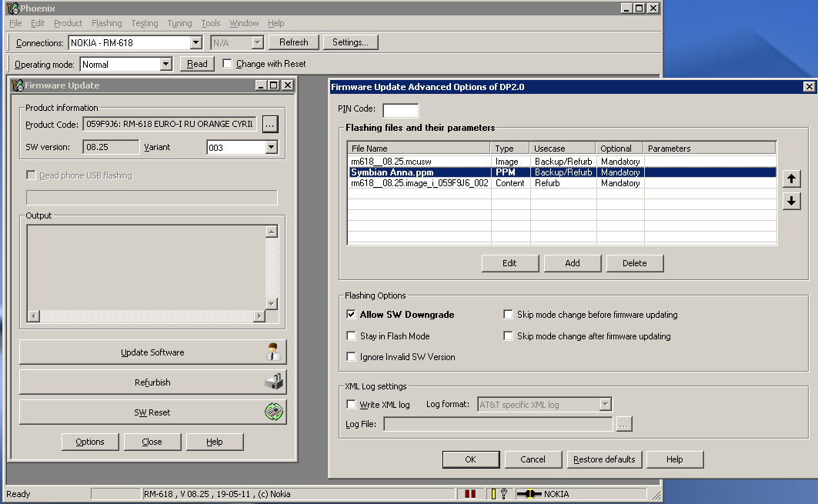Browse for log file with ellipsis button
Viewport: 818px width, 504px height.
coord(624,424)
